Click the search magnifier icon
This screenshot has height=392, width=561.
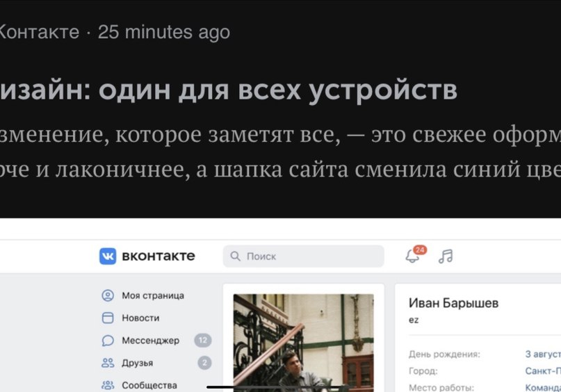point(235,256)
